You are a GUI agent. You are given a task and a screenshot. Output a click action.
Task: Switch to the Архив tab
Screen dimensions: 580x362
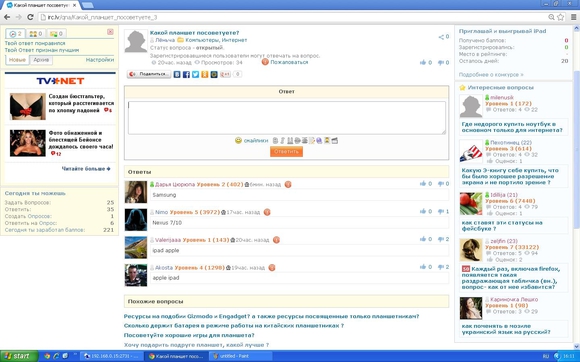point(41,60)
